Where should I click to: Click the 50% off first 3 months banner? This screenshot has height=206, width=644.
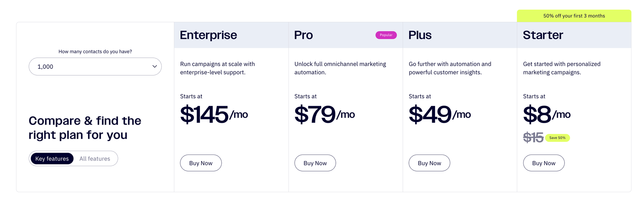[x=574, y=15]
